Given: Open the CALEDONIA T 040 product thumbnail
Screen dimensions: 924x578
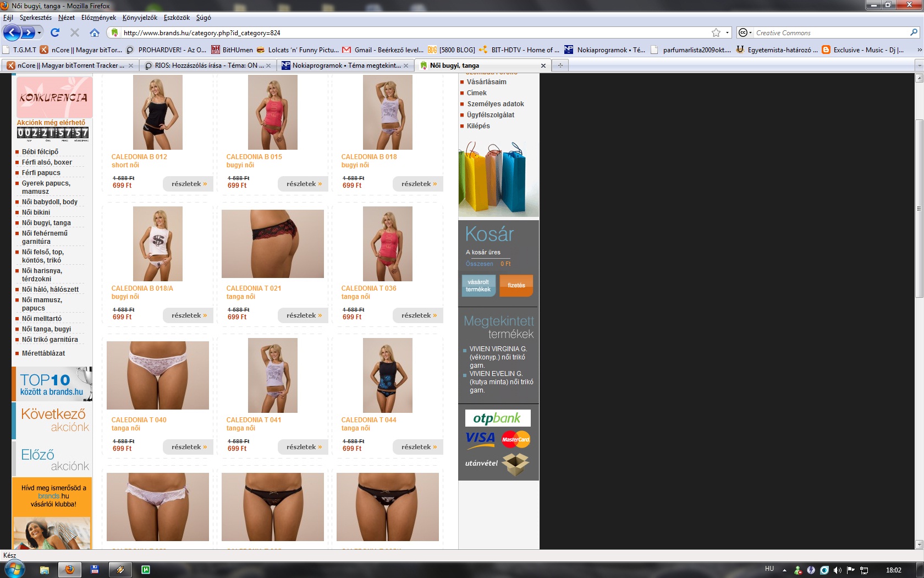Looking at the screenshot, I should point(158,375).
